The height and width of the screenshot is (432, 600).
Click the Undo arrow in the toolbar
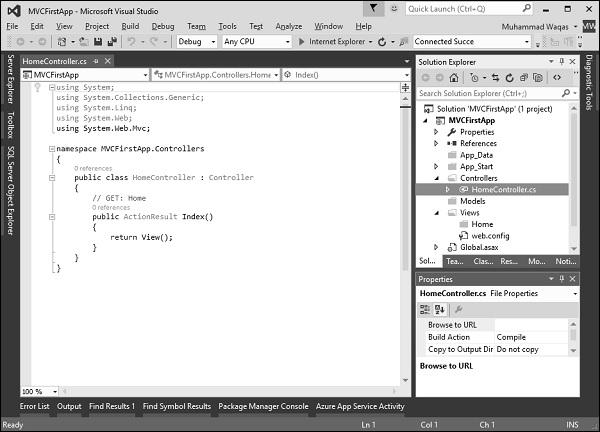[131, 41]
